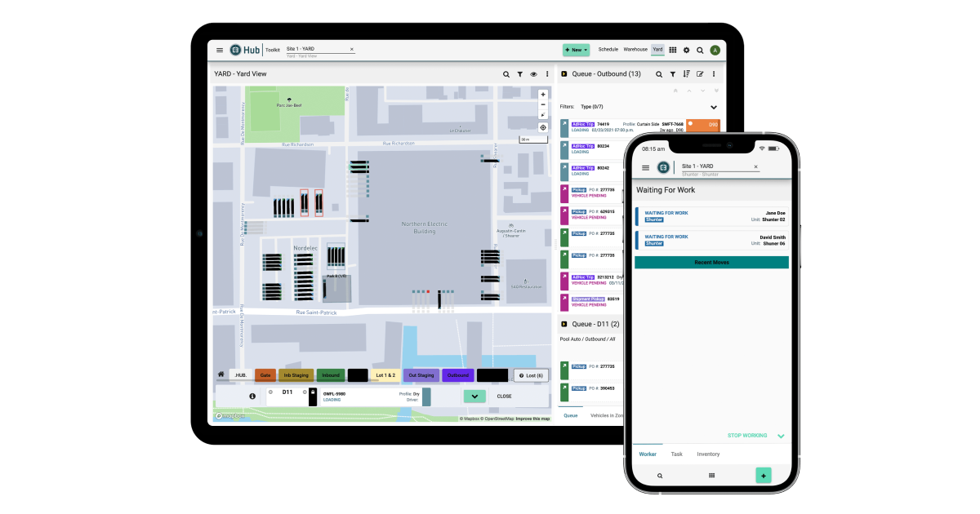980x514 pixels.
Task: Select the Inbound zone button
Action: (331, 375)
